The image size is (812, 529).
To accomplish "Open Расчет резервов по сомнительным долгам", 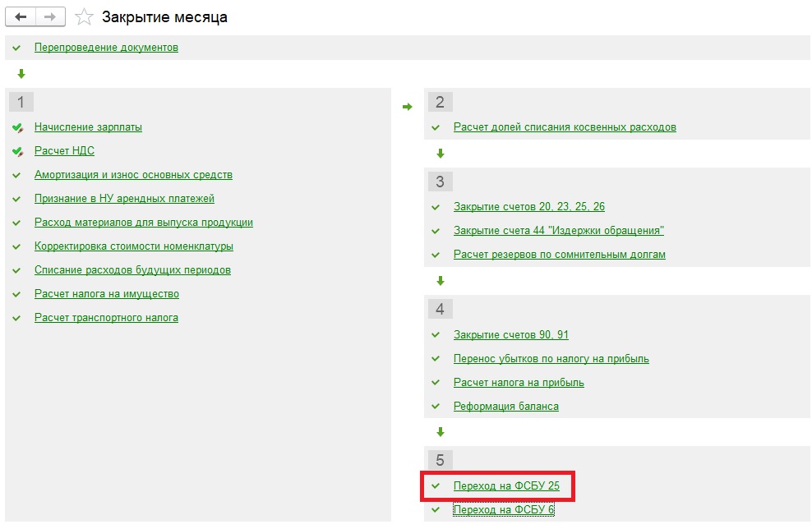I will (x=560, y=255).
